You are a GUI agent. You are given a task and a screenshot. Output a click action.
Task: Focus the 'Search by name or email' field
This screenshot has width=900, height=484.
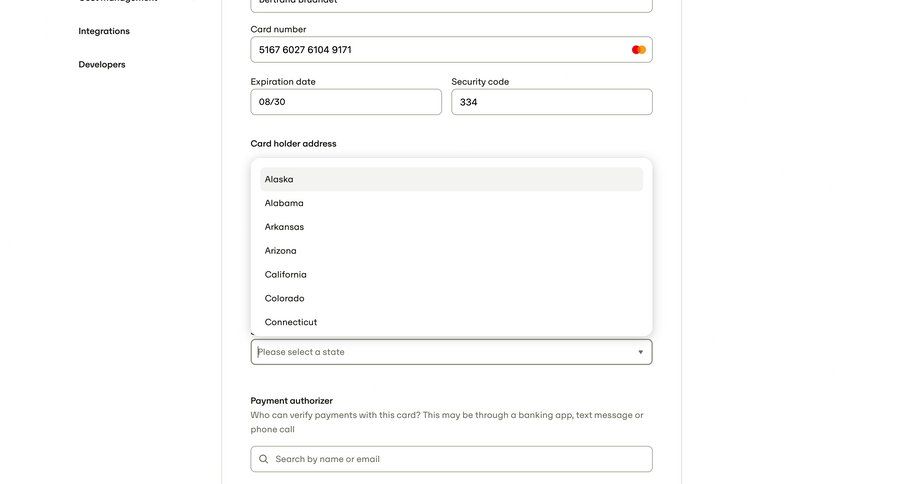point(455,459)
